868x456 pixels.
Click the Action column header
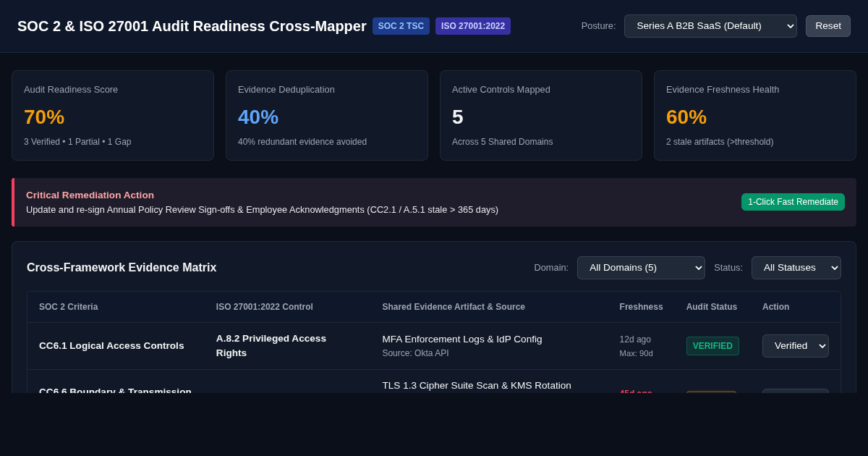coord(776,307)
